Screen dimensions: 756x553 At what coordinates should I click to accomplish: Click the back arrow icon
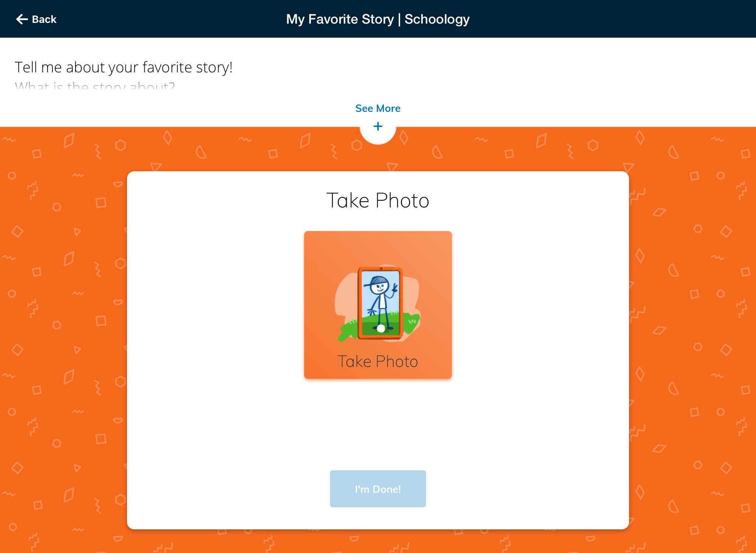tap(22, 19)
